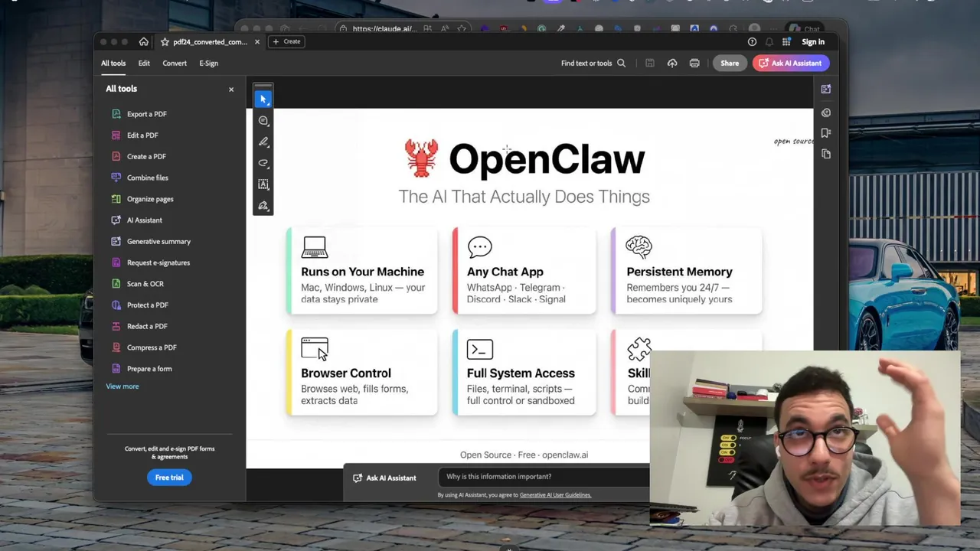Go to Acrobat Home via house icon
Image resolution: width=980 pixels, height=551 pixels.
[x=143, y=41]
